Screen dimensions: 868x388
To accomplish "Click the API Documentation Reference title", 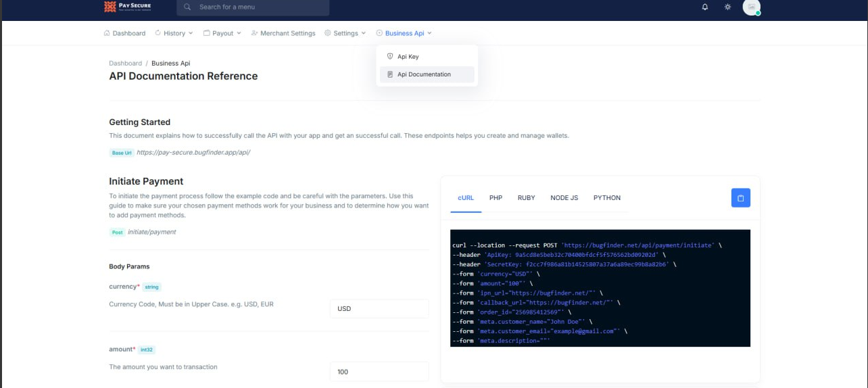I will pyautogui.click(x=183, y=76).
